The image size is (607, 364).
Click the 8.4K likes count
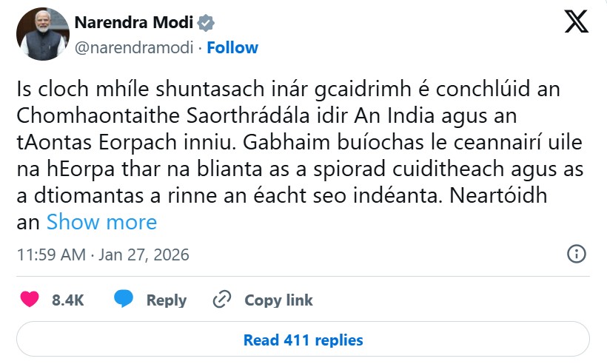pyautogui.click(x=68, y=300)
